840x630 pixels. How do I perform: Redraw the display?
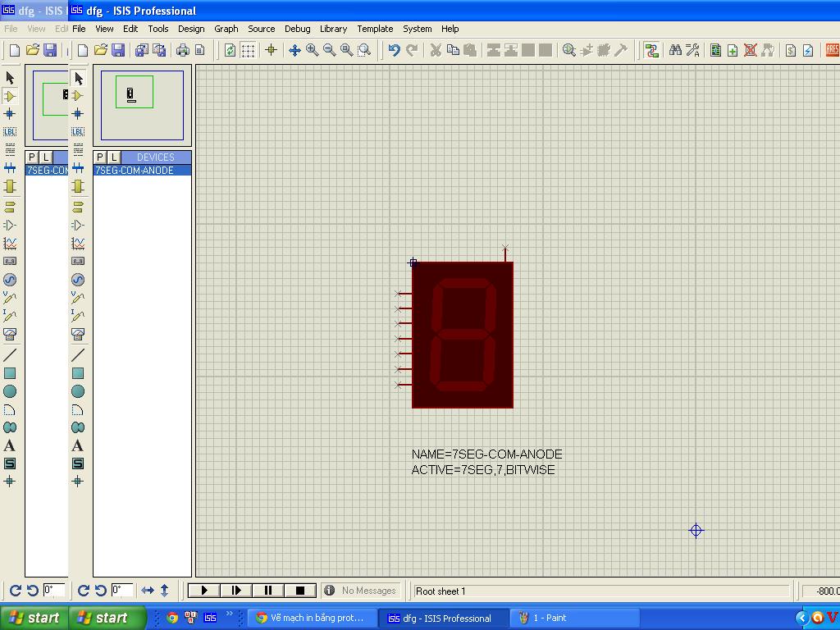click(231, 50)
